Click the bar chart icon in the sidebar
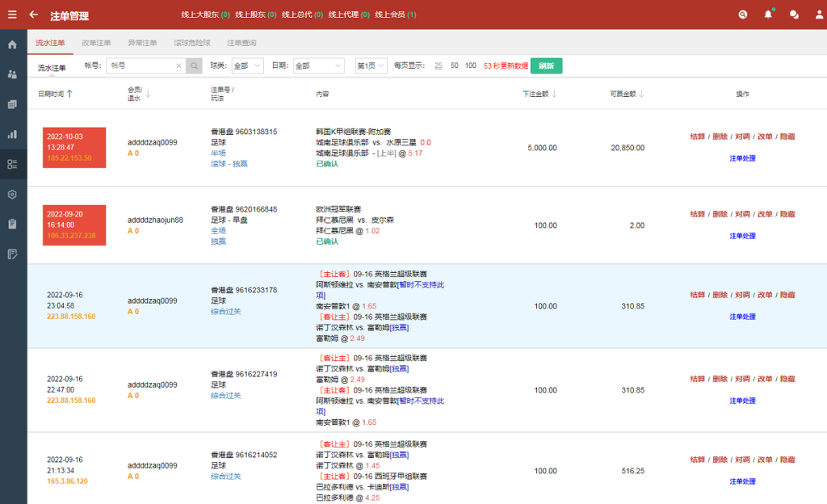 tap(12, 134)
